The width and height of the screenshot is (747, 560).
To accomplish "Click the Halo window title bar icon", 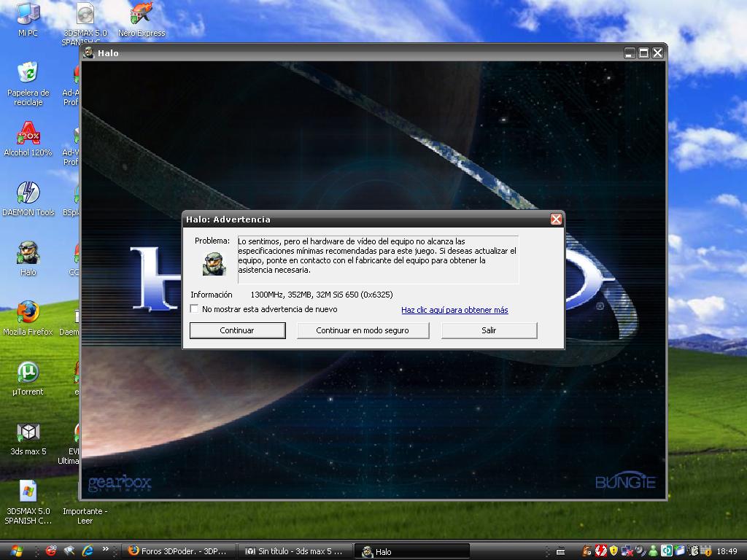I will [x=88, y=52].
